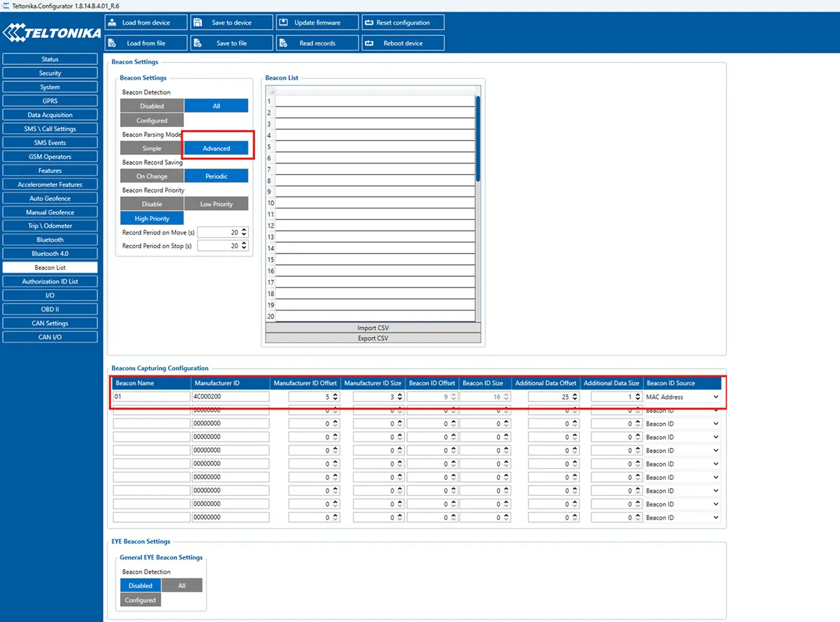Select Periodic beacon record saving
This screenshot has height=622, width=840.
pos(217,176)
